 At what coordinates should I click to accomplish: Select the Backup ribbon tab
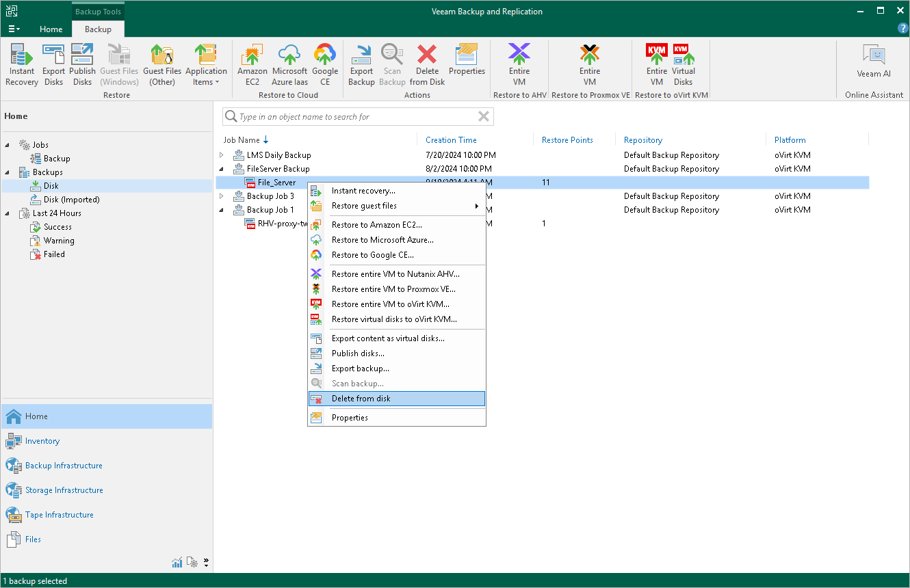98,29
